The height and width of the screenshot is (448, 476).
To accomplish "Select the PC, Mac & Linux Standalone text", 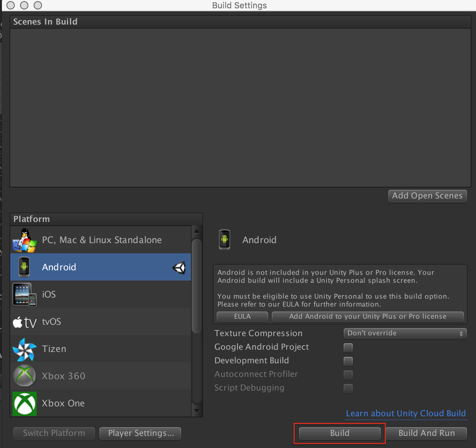I will pos(102,240).
